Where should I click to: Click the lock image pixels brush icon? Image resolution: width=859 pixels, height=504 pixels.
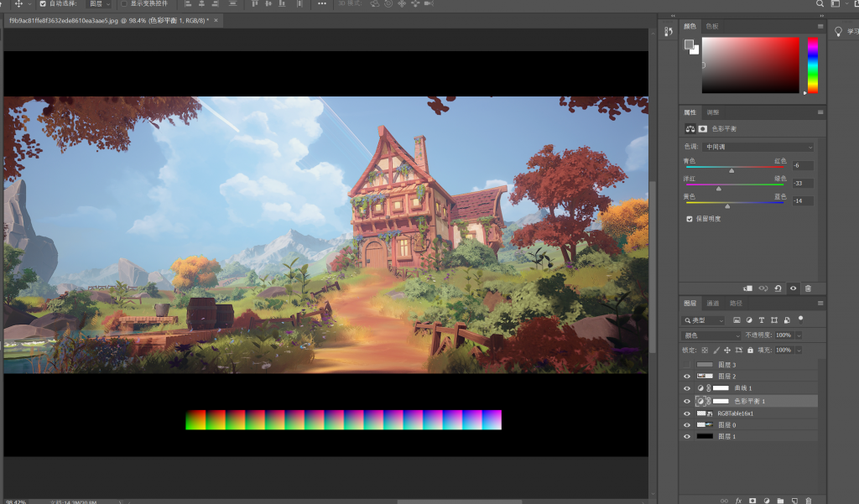coord(716,350)
